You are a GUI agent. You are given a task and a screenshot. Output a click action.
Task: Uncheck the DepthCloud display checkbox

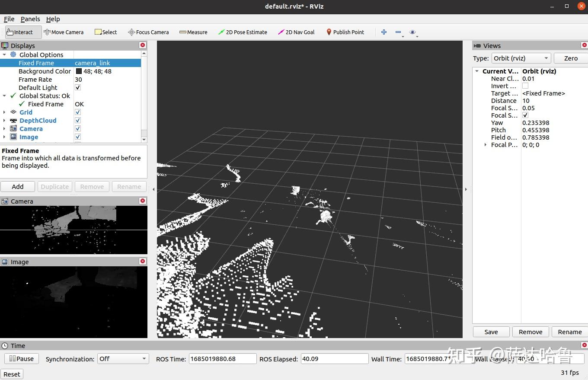pos(78,121)
